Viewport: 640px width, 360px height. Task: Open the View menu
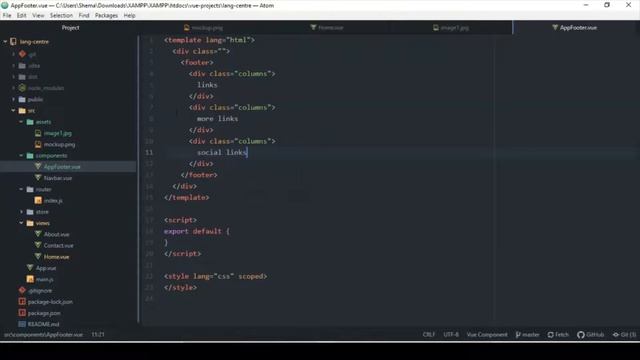click(38, 16)
